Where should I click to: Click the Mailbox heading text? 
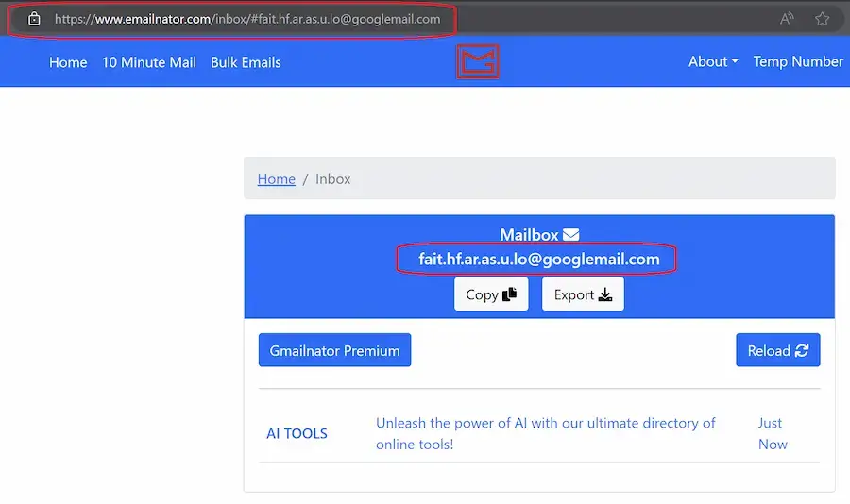pyautogui.click(x=529, y=235)
